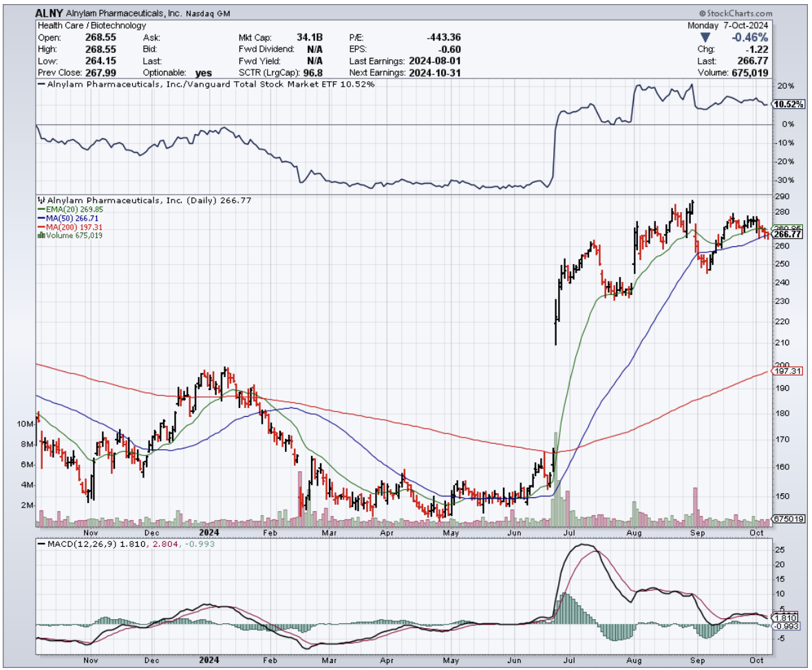Click the ALNY ticker symbol heading
812x670 pixels.
tap(48, 14)
